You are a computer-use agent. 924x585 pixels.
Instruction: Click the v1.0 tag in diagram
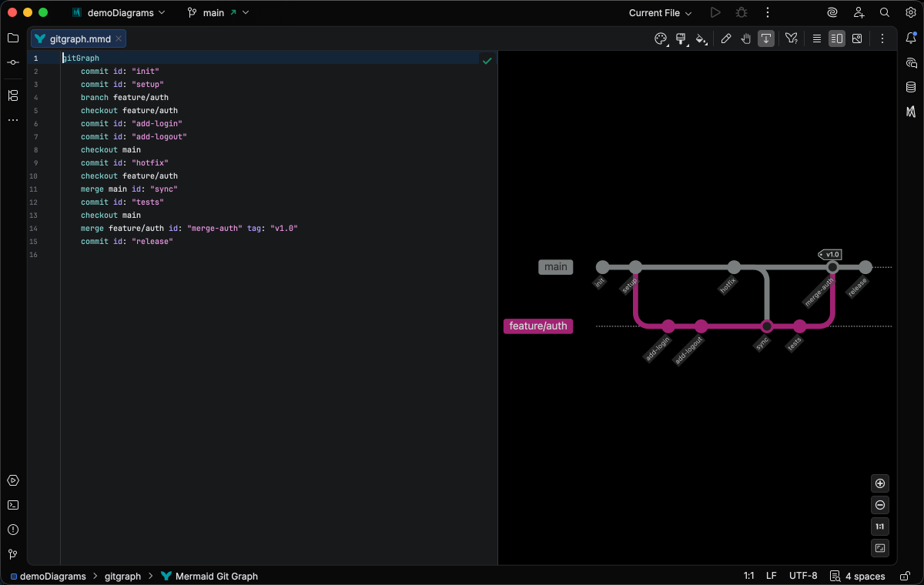coord(830,254)
